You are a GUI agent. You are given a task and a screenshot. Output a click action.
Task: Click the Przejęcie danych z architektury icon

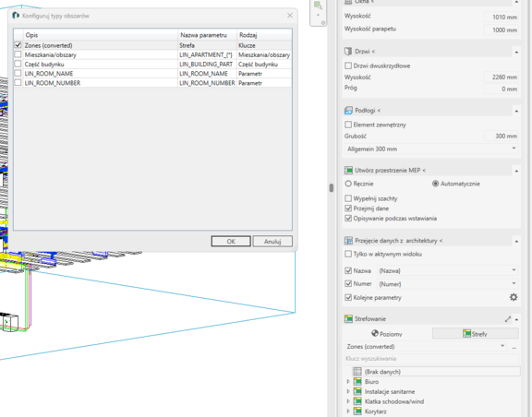(348, 241)
